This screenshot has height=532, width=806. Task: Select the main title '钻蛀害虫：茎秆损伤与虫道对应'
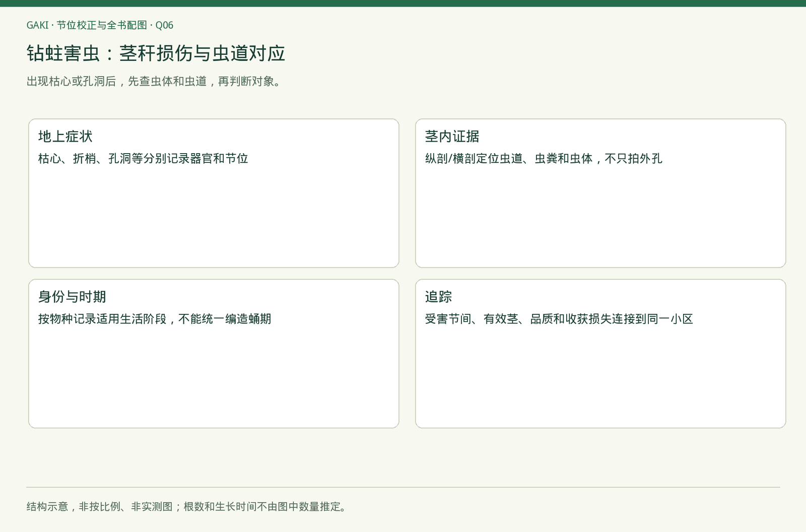point(156,53)
